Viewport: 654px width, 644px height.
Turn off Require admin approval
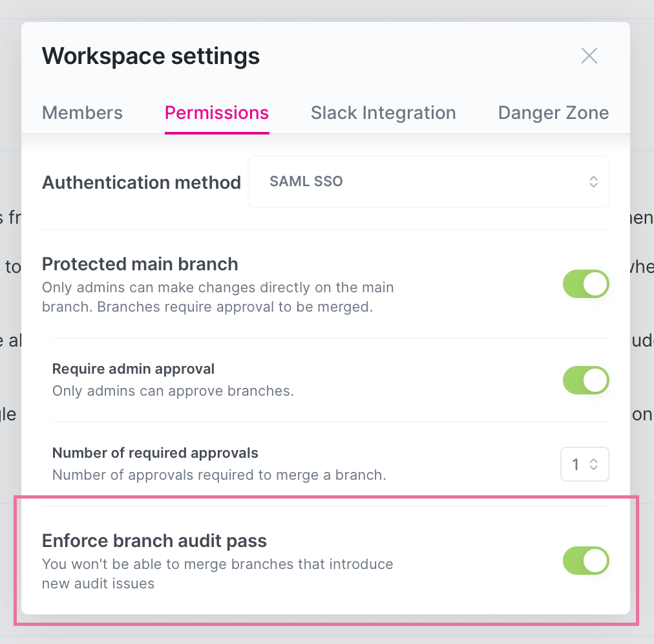pos(585,380)
